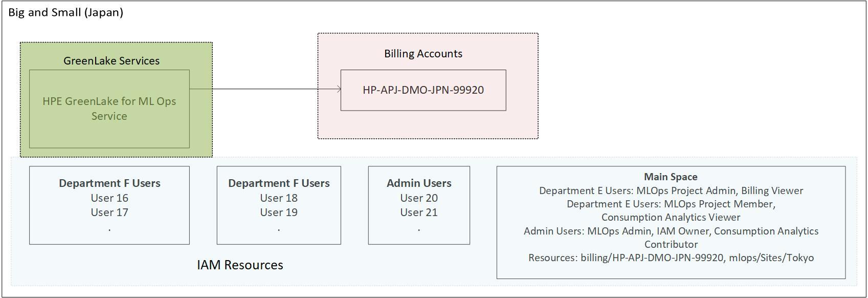Select the GreenLake Services heading
The image size is (868, 298).
[x=112, y=60]
